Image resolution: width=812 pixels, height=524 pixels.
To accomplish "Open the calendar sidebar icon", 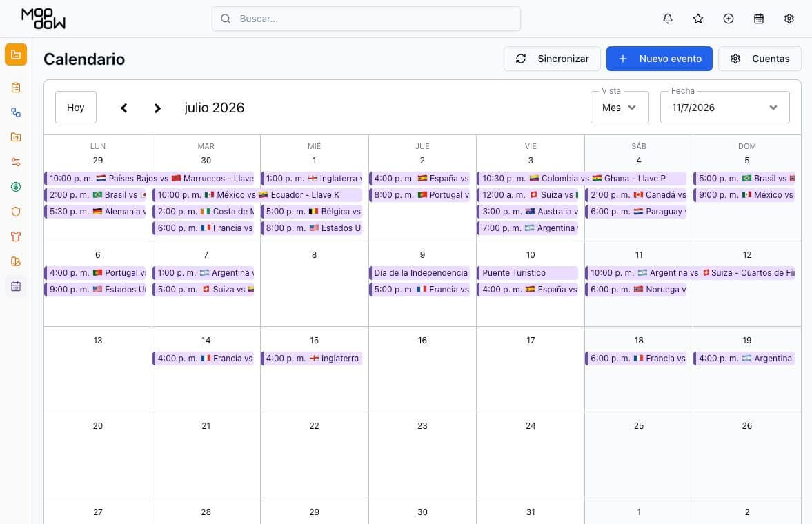I will tap(16, 286).
